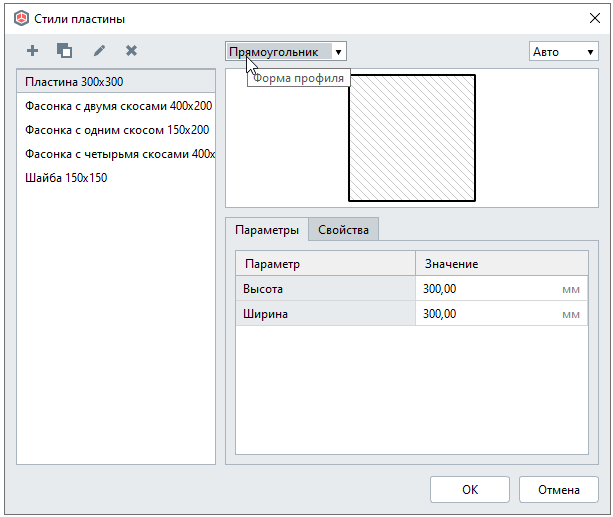Screen dimensions: 613x517
Task: Expand the Авто dropdown
Action: tap(563, 52)
